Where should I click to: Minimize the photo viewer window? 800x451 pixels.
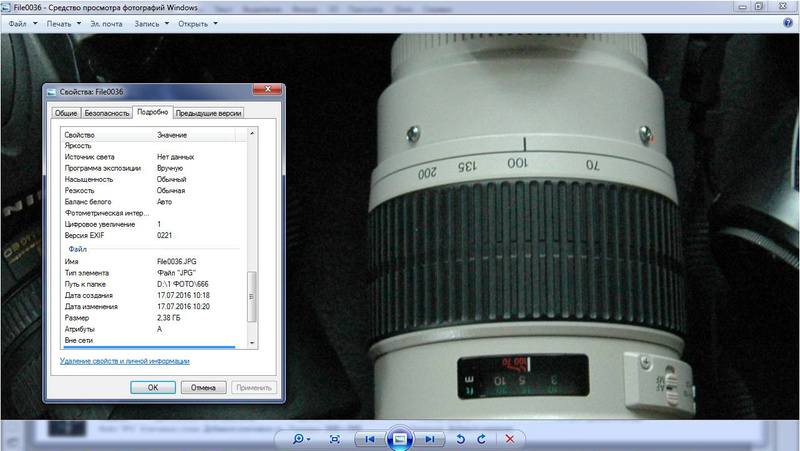pyautogui.click(x=743, y=7)
